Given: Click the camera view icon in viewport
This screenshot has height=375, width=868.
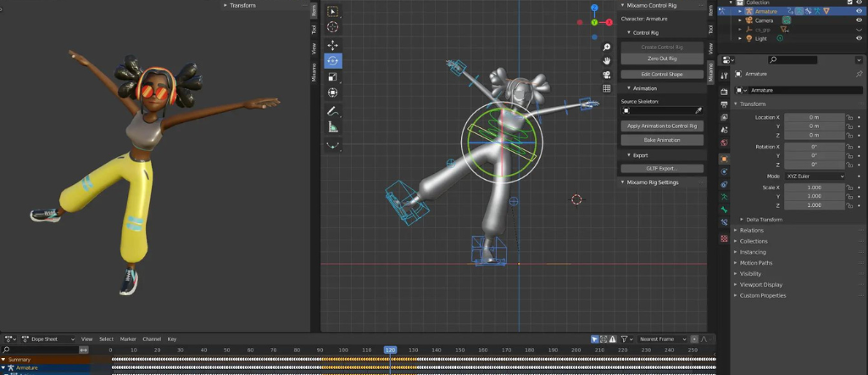Looking at the screenshot, I should click(607, 75).
